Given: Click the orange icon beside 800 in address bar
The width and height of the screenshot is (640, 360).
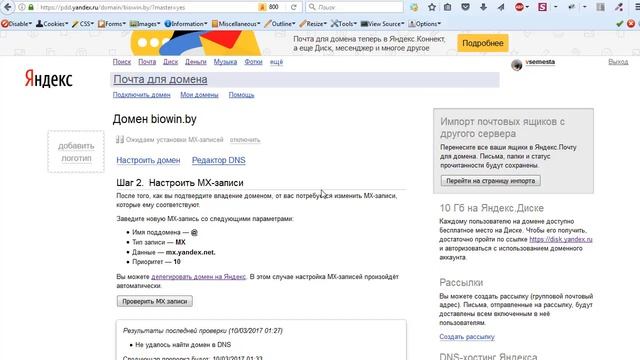Looking at the screenshot, I should click(x=262, y=7).
